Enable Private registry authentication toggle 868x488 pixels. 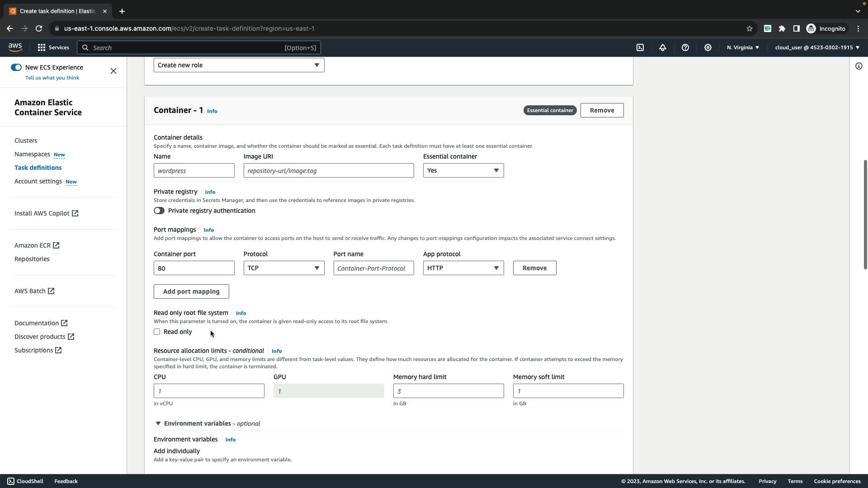click(159, 211)
